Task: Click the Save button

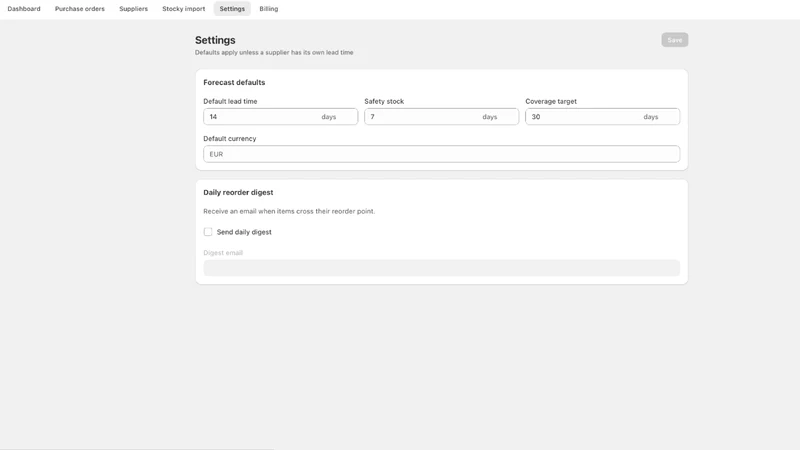Action: (x=674, y=40)
